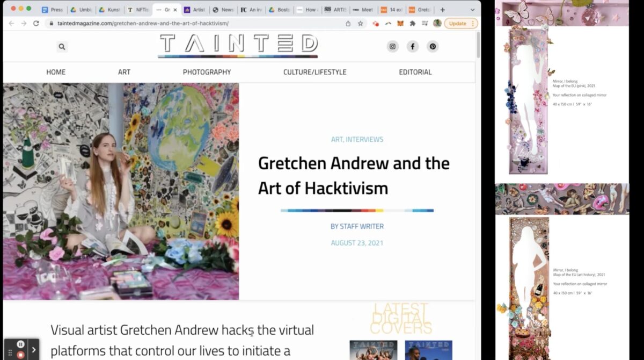This screenshot has width=644, height=360.
Task: Switch to the Umbig tab
Action: point(80,10)
